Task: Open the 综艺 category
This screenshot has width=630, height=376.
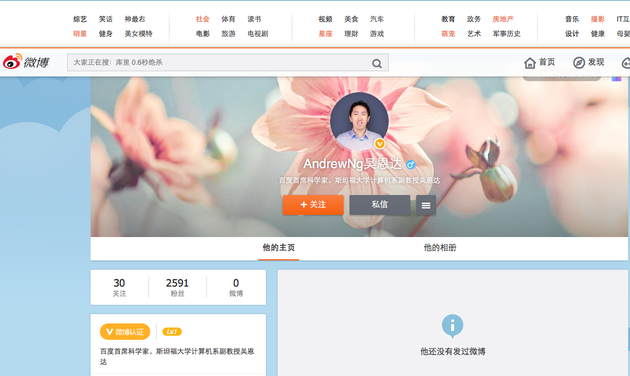Action: click(x=80, y=19)
